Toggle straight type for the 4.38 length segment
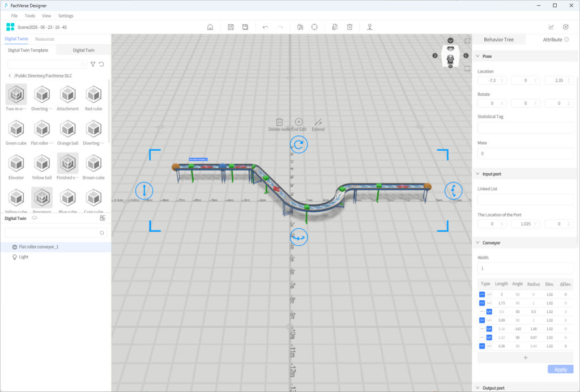This screenshot has height=392, width=580. [x=482, y=346]
